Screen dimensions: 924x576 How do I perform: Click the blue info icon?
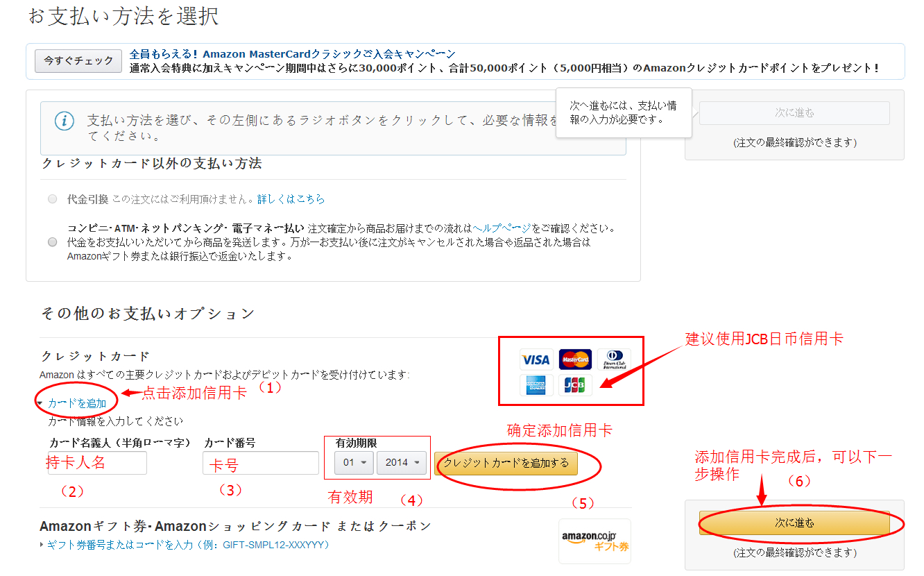point(65,121)
